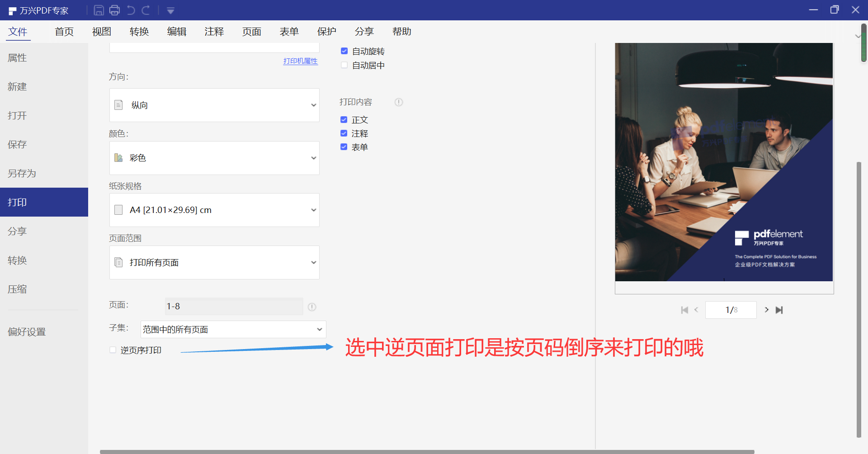868x454 pixels.
Task: Open the 页面 menu tab
Action: (x=252, y=31)
